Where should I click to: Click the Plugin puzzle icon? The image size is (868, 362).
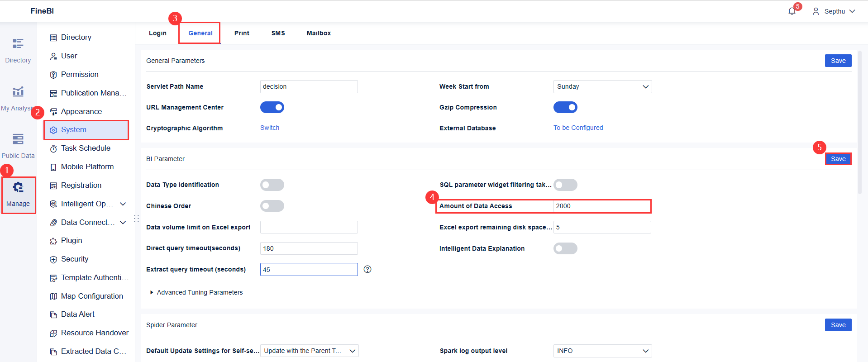point(53,241)
